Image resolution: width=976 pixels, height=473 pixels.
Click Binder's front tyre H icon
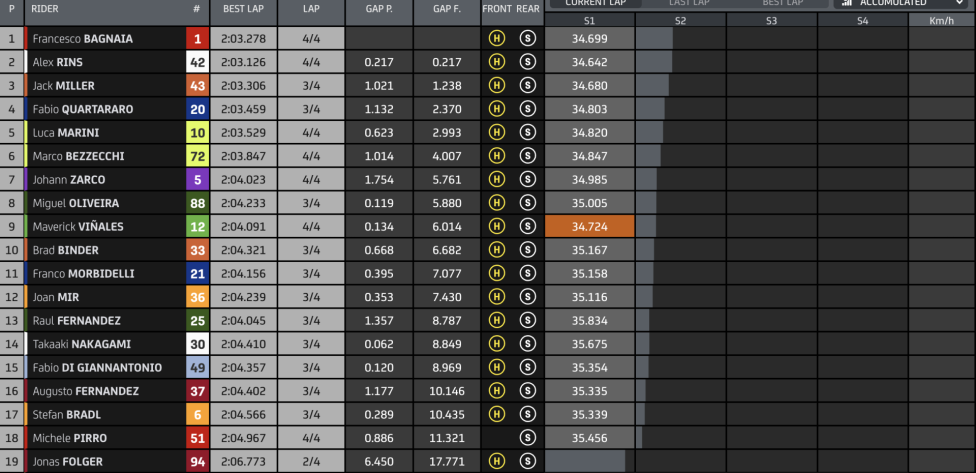point(497,250)
